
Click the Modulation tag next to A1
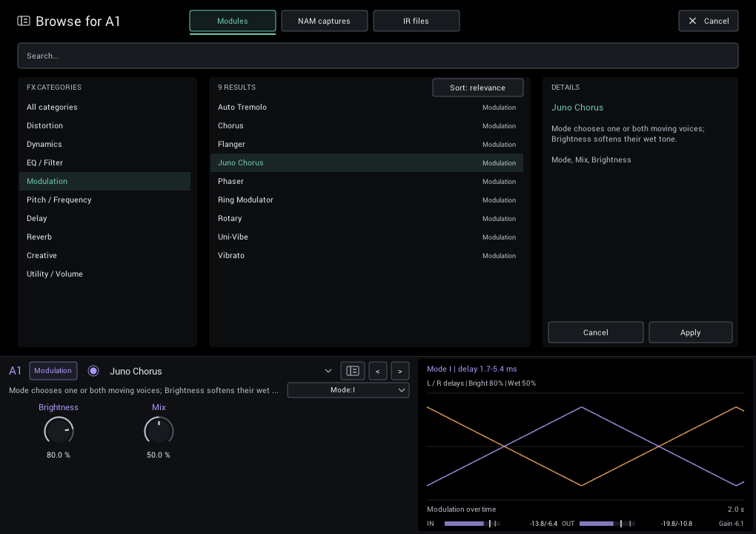pyautogui.click(x=53, y=371)
